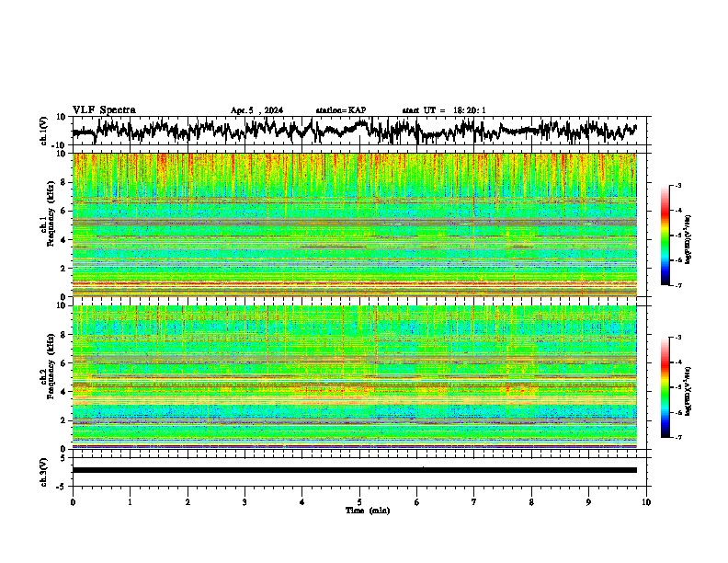Click inside the ch.1 spectrogram panel

point(354,224)
